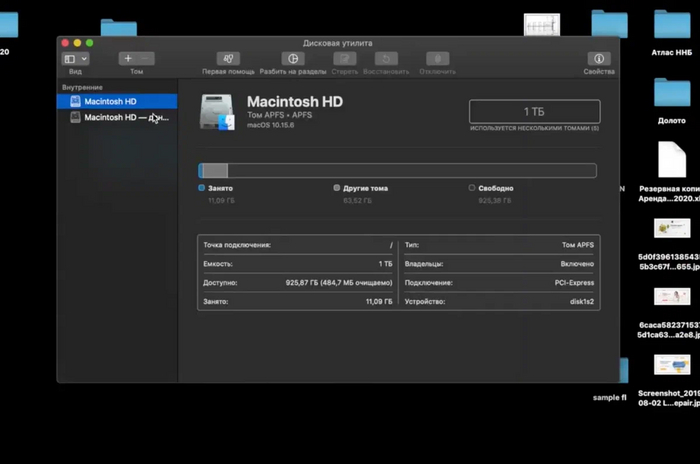
Task: Click the blue Занято legend marker
Action: click(202, 188)
